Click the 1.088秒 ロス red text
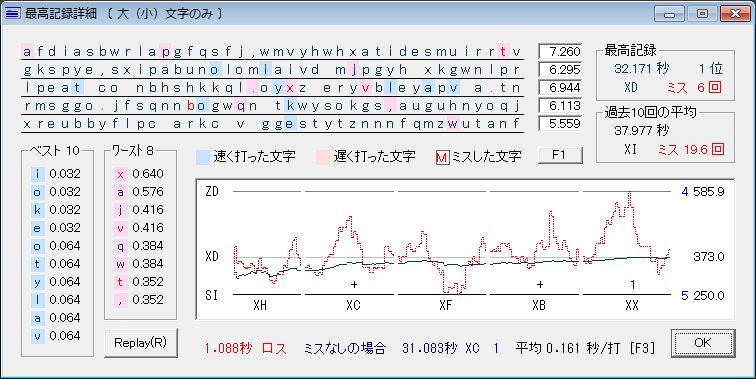756x379 pixels. (x=246, y=348)
